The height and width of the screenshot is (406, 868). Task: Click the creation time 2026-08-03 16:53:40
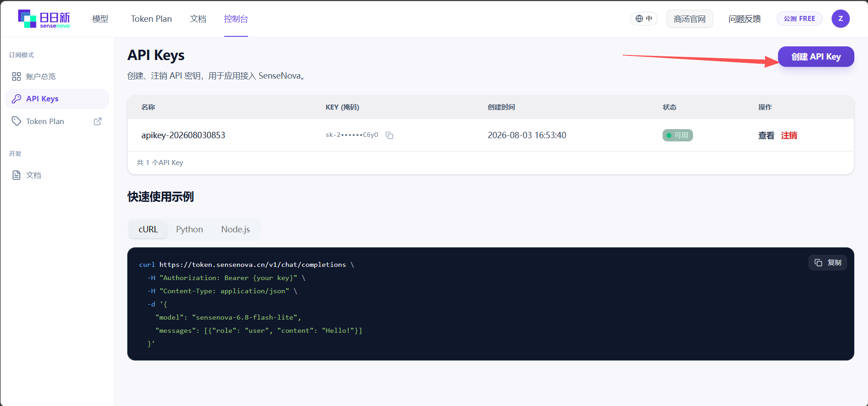click(527, 135)
